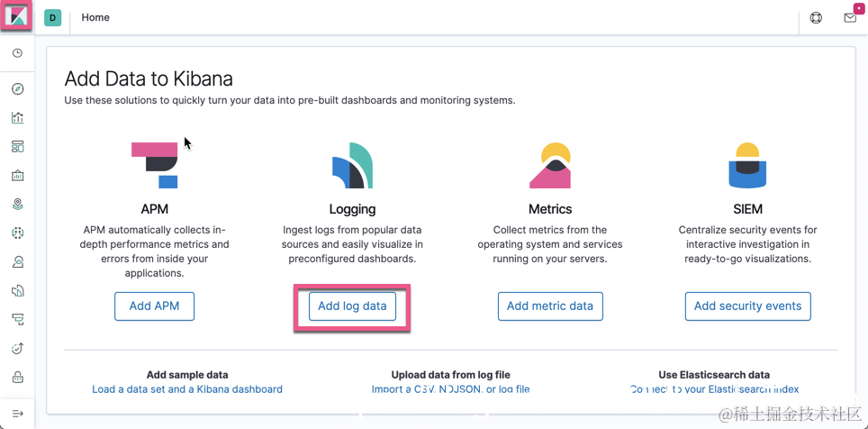Open Import a CSV, NDJSON, or log file link
This screenshot has width=868, height=429.
(x=450, y=389)
